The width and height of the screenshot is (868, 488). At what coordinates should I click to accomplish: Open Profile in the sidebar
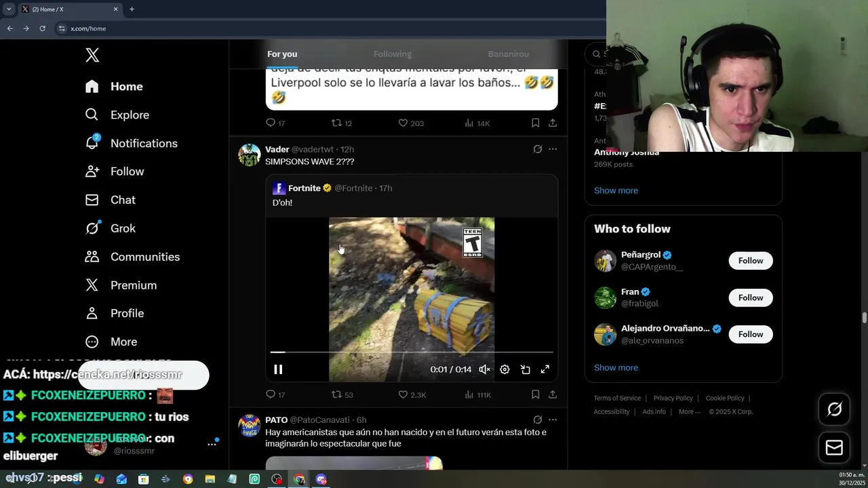coord(115,314)
